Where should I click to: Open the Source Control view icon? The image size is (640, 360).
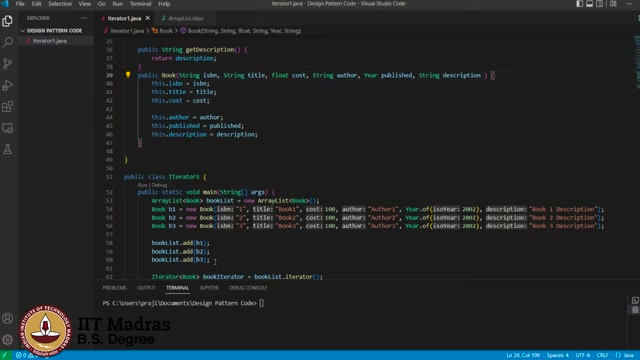(x=7, y=64)
